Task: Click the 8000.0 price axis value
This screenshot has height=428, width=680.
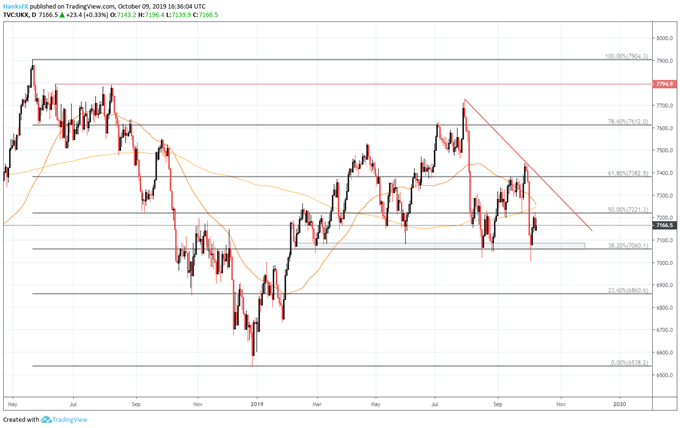Action: click(664, 39)
